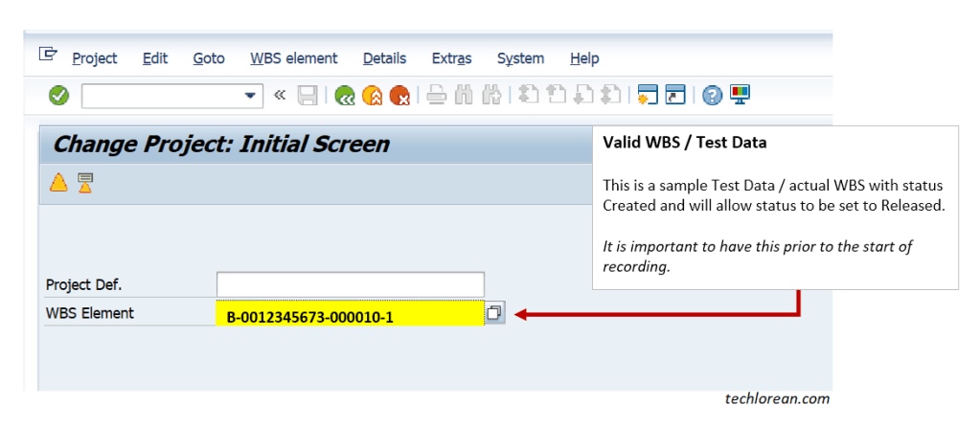Click the Help question mark icon
The image size is (980, 427).
(x=712, y=96)
